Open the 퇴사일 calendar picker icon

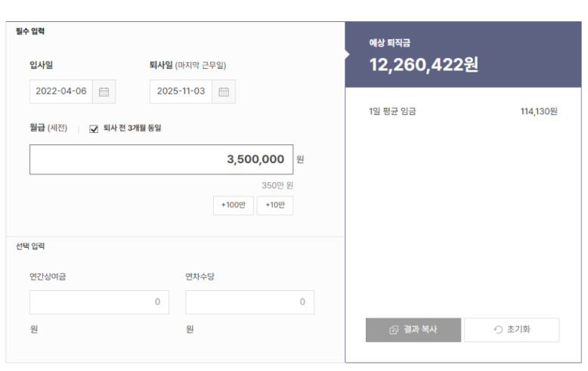224,91
